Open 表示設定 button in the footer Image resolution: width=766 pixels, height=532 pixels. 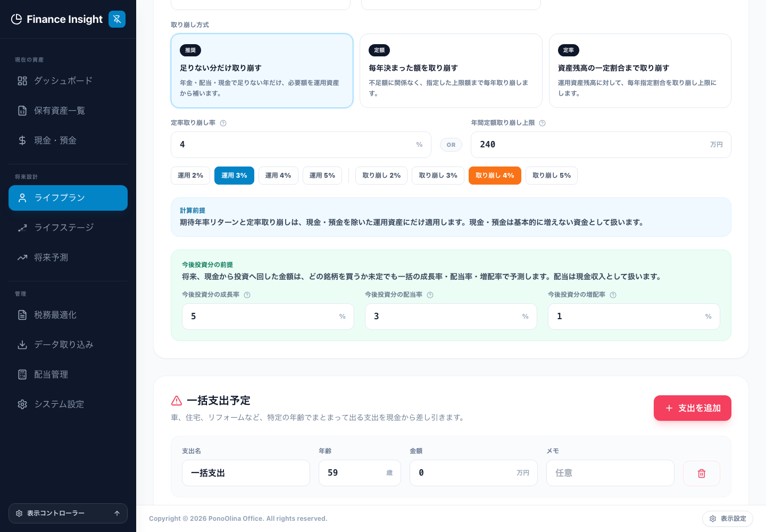click(728, 519)
